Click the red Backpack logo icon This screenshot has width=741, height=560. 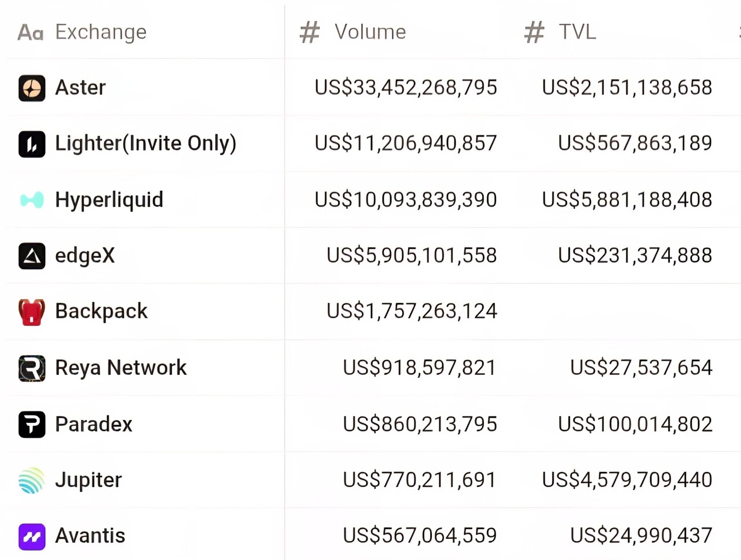(x=32, y=312)
